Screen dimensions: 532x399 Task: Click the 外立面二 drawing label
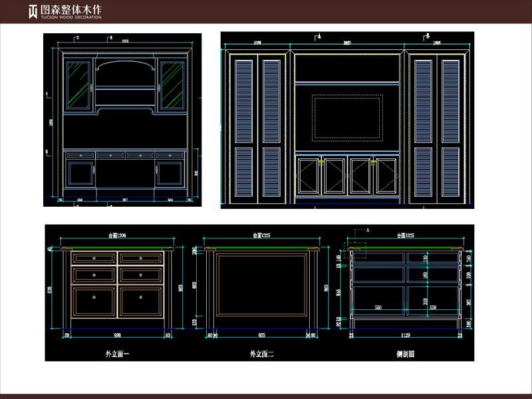(262, 354)
